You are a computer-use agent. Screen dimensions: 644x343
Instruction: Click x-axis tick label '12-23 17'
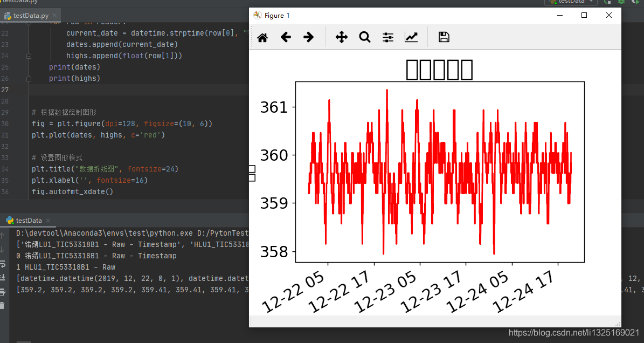point(432,291)
